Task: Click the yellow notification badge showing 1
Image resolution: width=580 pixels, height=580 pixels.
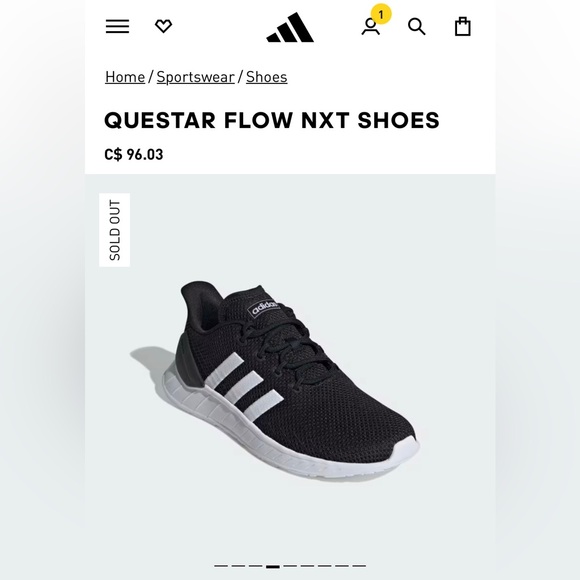Action: click(x=381, y=14)
